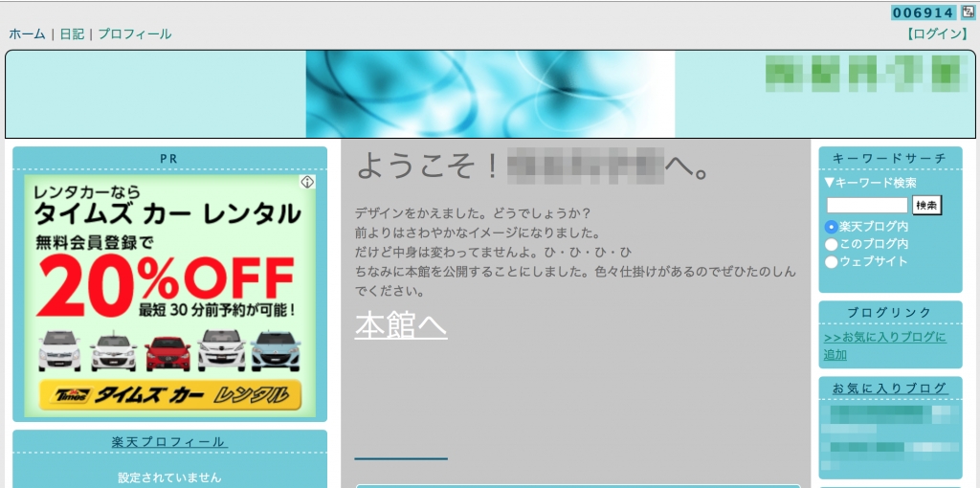980x488 pixels.
Task: Click the ad info icon on banner
Action: click(307, 182)
